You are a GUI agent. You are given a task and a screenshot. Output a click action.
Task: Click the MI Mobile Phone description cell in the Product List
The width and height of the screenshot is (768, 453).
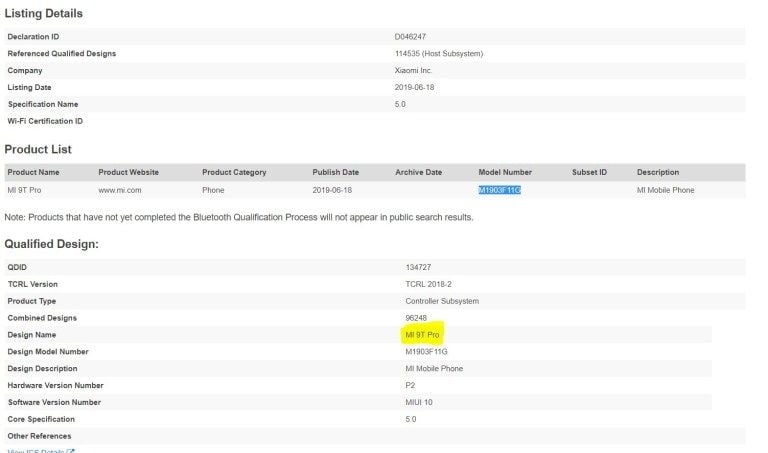tap(666, 190)
